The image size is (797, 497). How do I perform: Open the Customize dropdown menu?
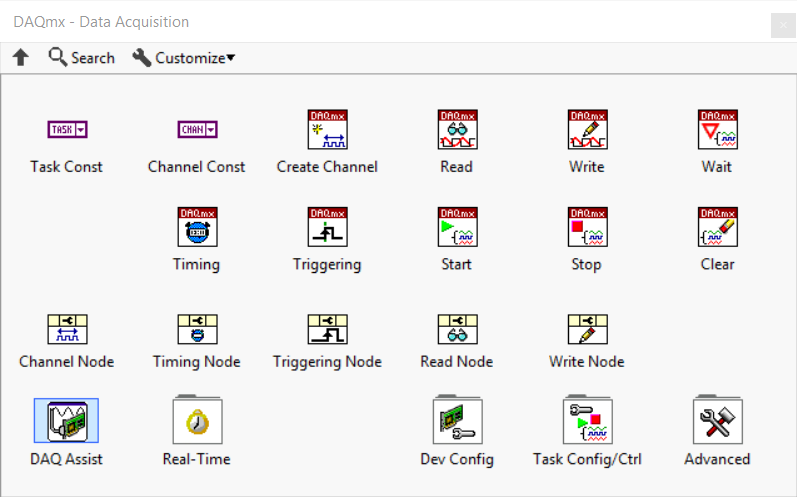pos(183,57)
